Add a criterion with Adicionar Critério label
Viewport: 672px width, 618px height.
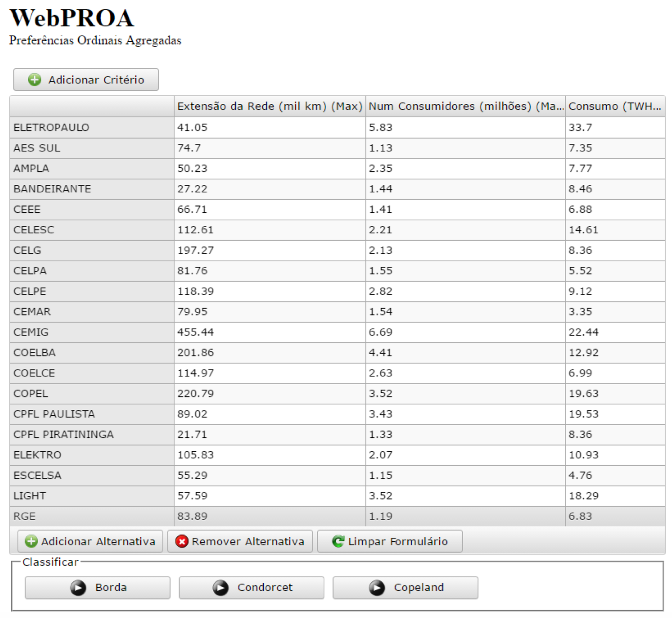pyautogui.click(x=96, y=80)
